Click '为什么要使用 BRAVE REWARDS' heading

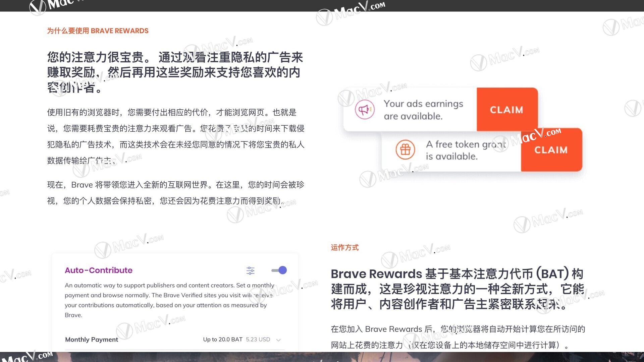click(98, 31)
